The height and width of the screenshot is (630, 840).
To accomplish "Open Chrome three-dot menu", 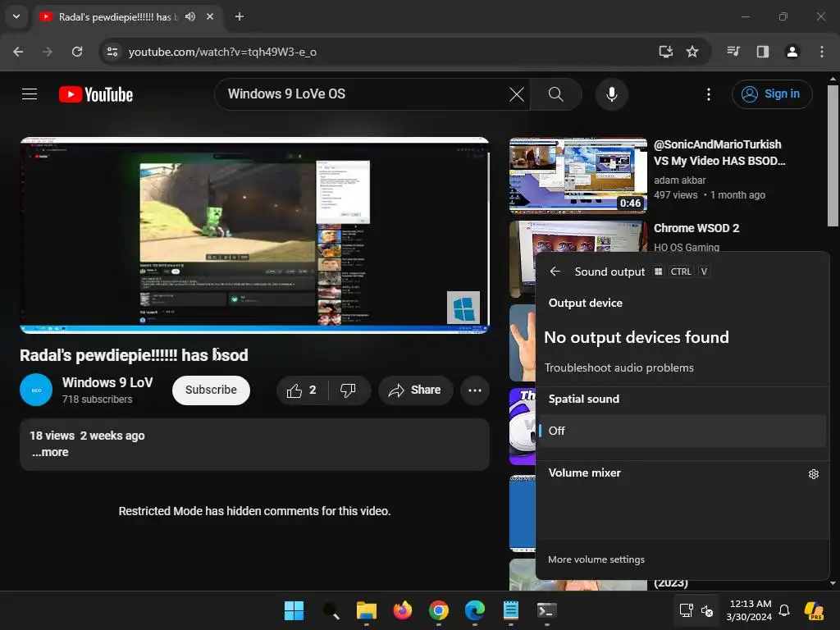I will (x=821, y=52).
